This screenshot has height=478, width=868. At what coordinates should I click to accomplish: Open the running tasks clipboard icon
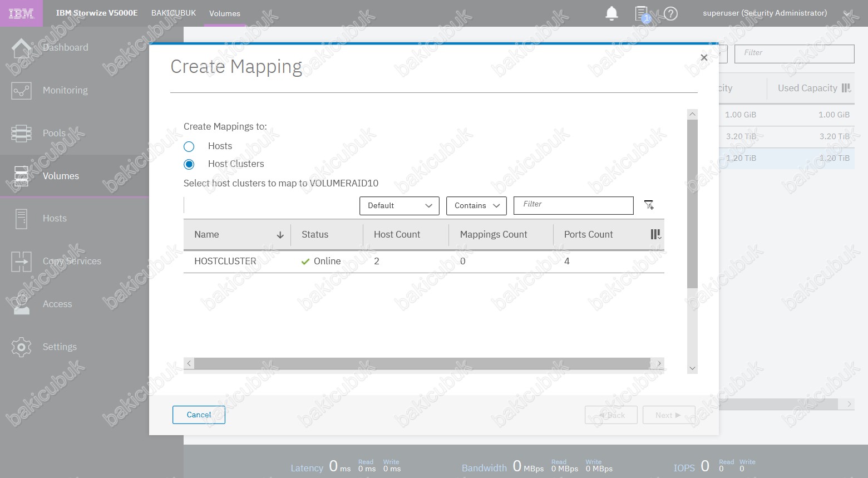tap(642, 13)
